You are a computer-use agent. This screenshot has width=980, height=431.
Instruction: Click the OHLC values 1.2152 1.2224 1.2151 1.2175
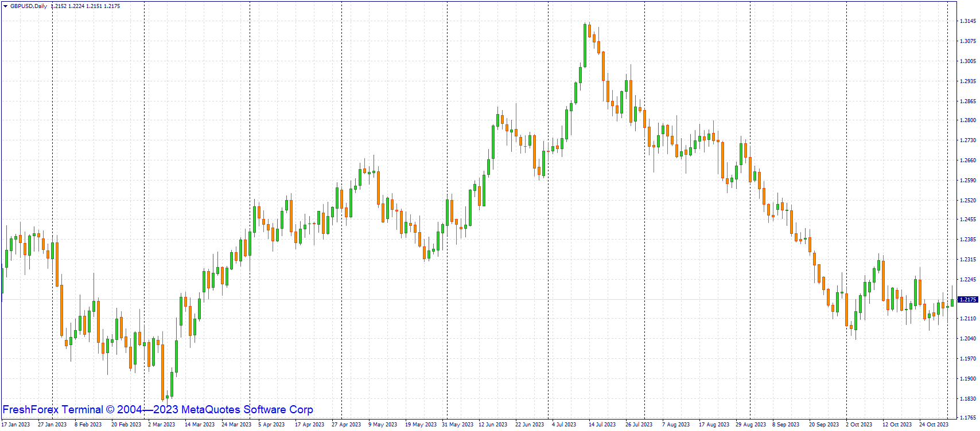(x=85, y=6)
